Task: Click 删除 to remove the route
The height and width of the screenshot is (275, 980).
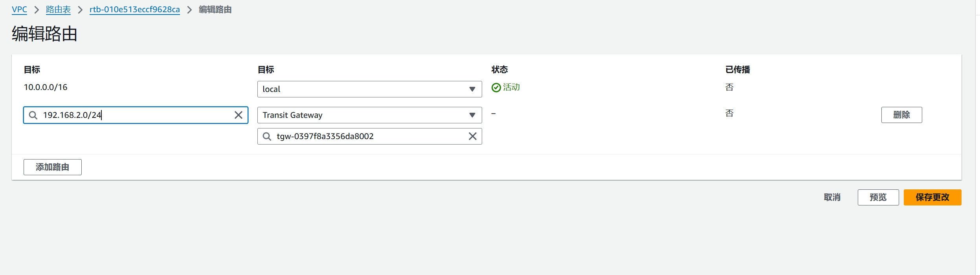Action: click(901, 115)
